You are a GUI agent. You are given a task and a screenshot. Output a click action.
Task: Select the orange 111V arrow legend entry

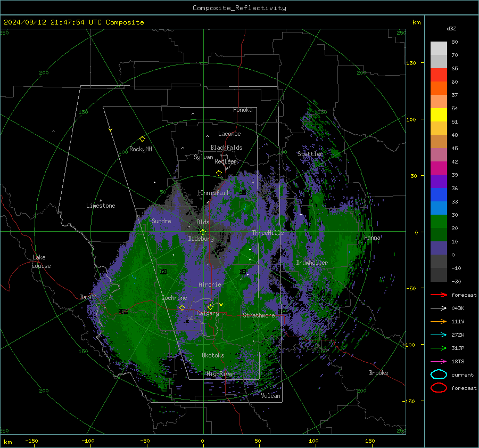click(439, 321)
